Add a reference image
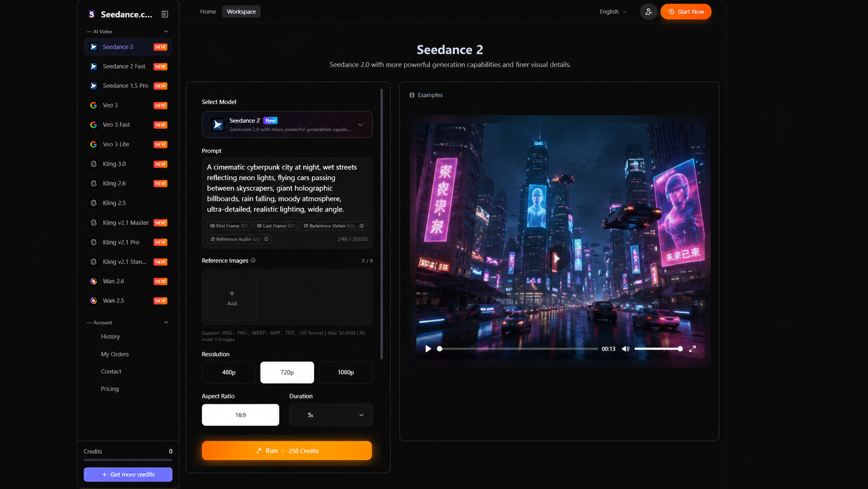Viewport: 868px width, 489px height. 232,298
